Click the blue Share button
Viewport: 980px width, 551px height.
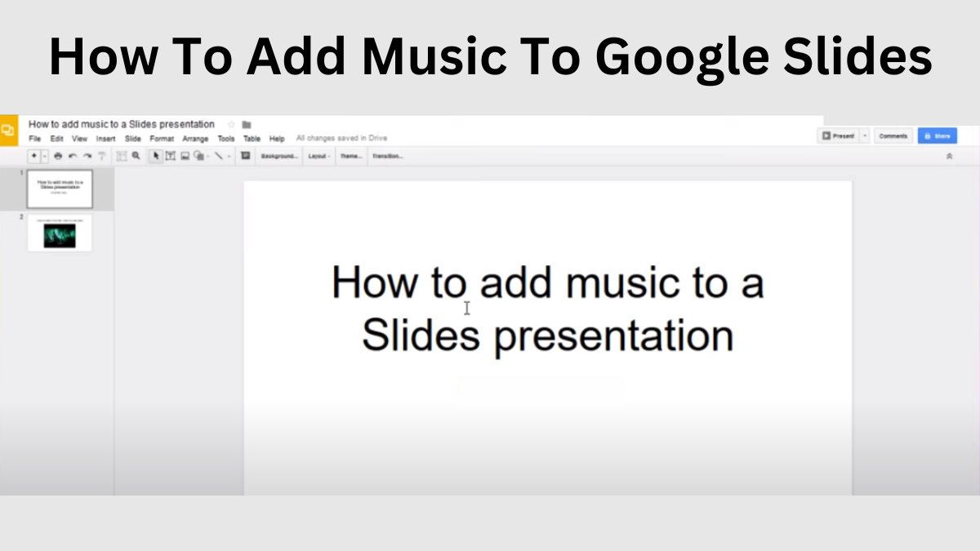(x=937, y=136)
